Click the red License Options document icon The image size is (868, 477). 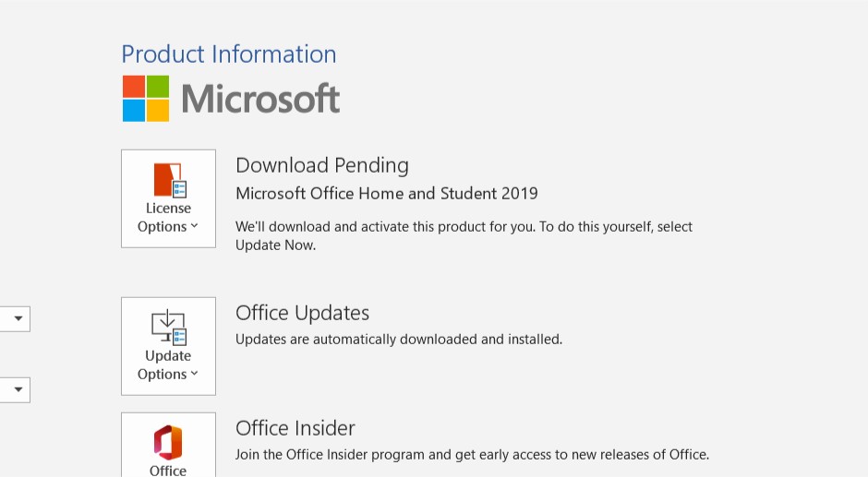tap(171, 180)
